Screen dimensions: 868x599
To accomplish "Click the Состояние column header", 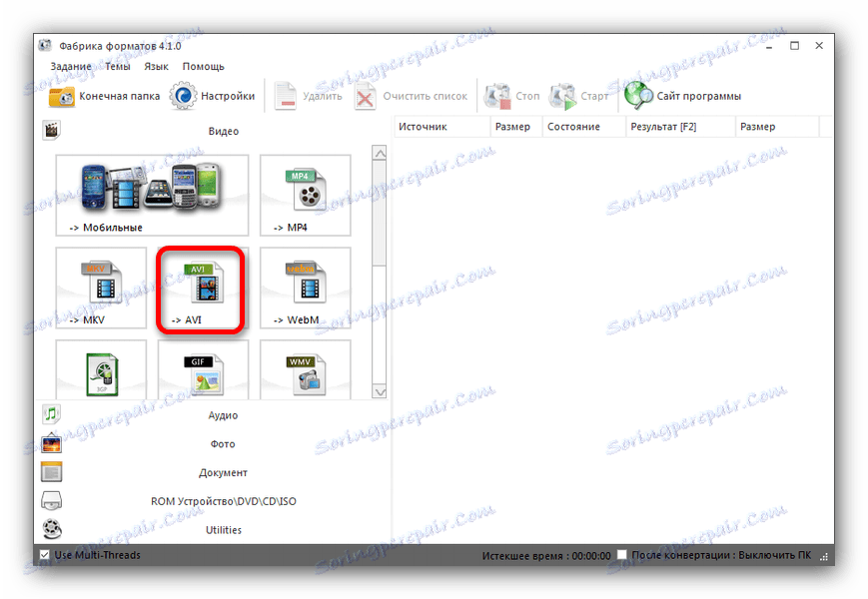I will (x=584, y=127).
